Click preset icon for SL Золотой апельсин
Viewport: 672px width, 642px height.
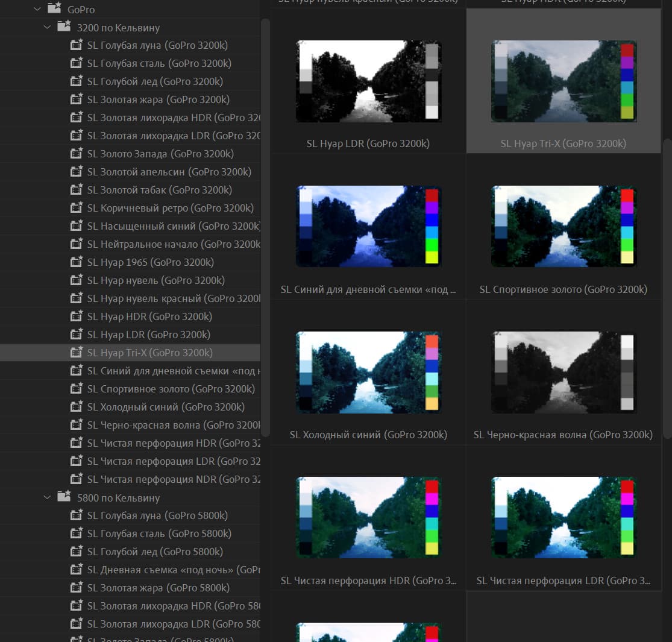coord(77,171)
